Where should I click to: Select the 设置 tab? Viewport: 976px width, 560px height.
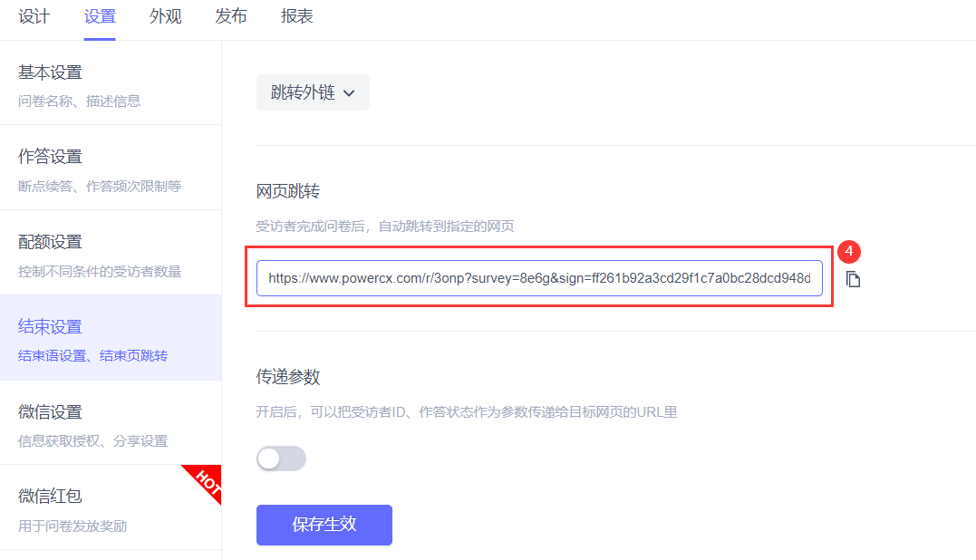pos(100,17)
